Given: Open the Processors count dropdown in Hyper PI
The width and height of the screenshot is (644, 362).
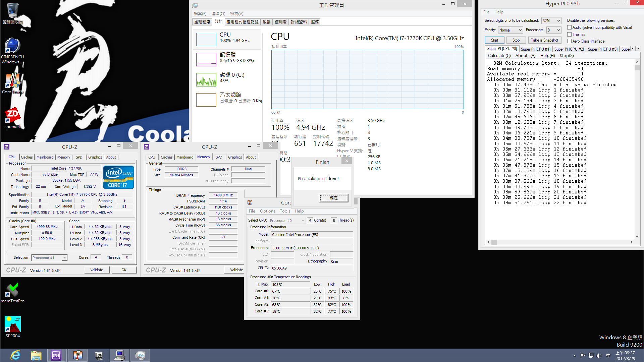Looking at the screenshot, I should [x=554, y=30].
